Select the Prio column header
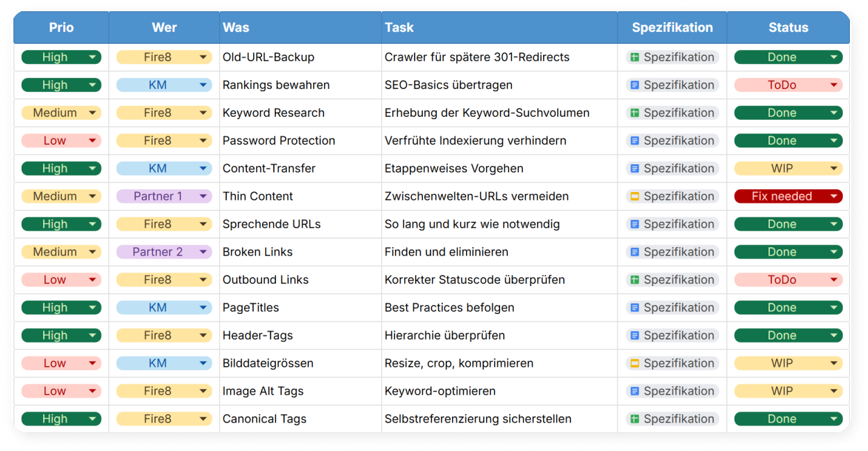The image size is (868, 451). click(61, 28)
